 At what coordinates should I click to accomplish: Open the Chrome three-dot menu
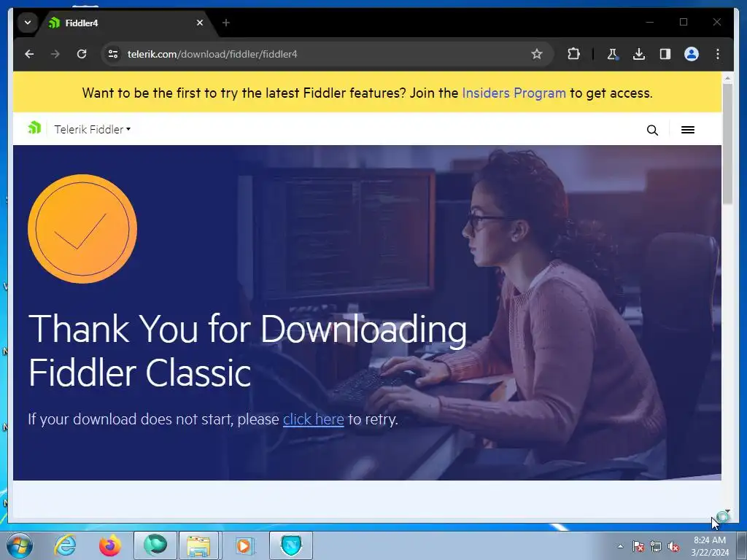click(718, 54)
